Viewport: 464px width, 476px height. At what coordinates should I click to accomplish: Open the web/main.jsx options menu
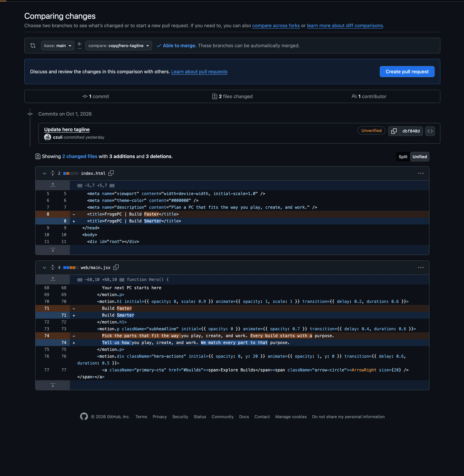click(x=421, y=267)
